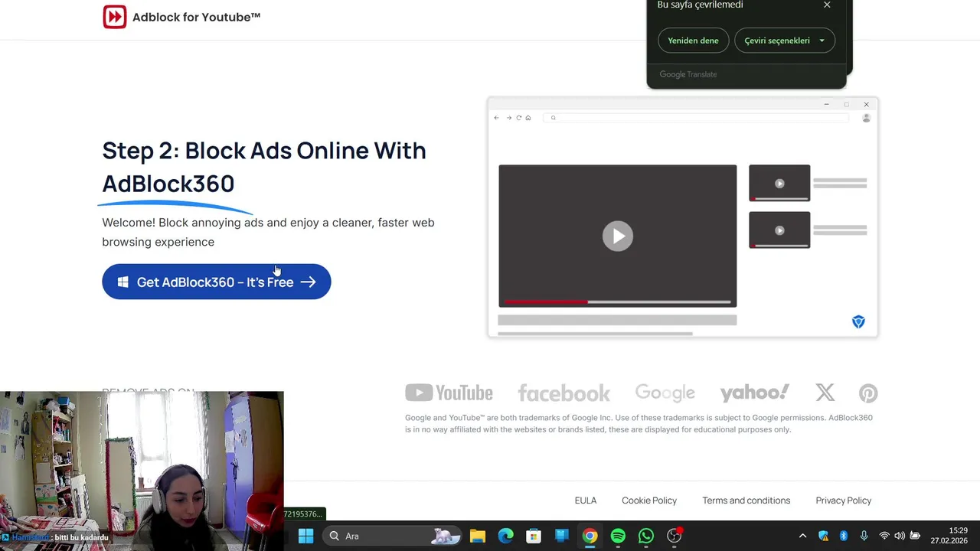Play the first small side video thumbnail
Screen dimensions: 980x551
click(x=779, y=184)
